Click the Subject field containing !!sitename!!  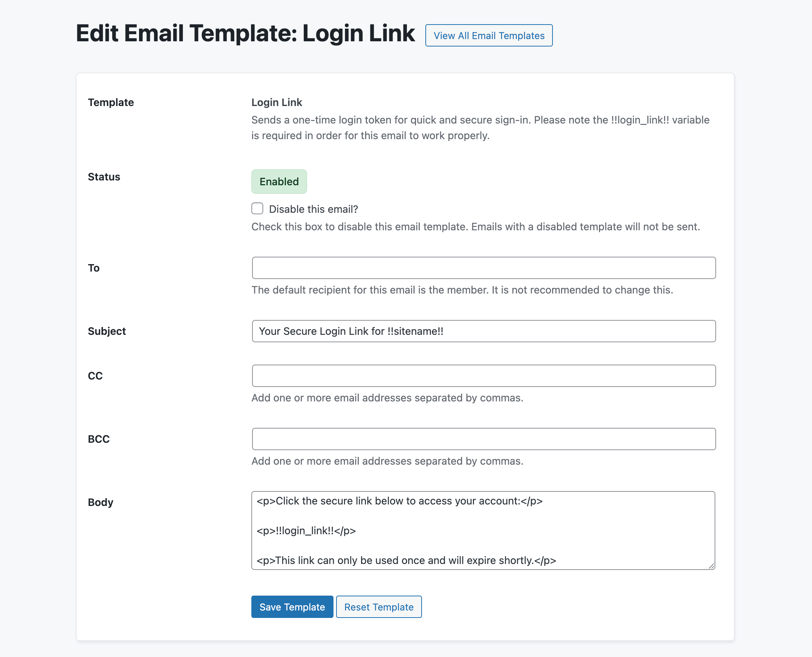click(x=483, y=331)
